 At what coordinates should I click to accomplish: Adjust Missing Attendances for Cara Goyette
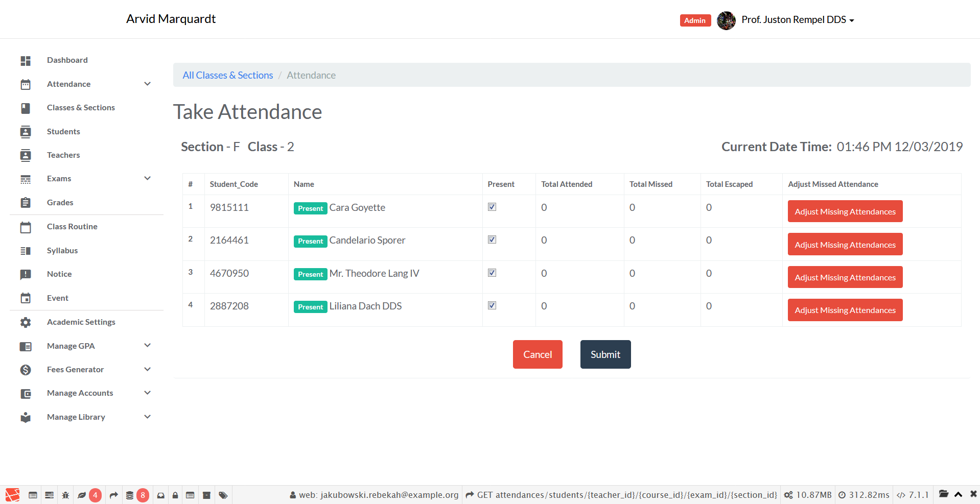(845, 211)
